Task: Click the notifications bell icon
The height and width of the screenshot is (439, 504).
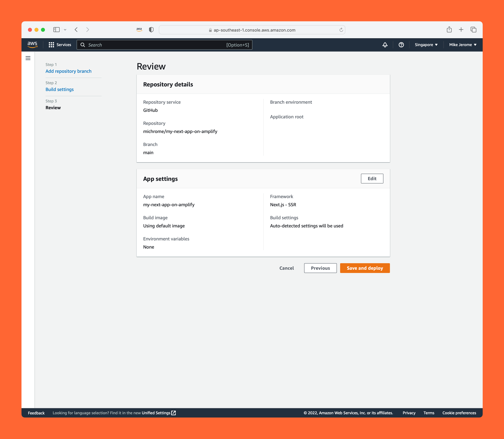Action: [385, 45]
